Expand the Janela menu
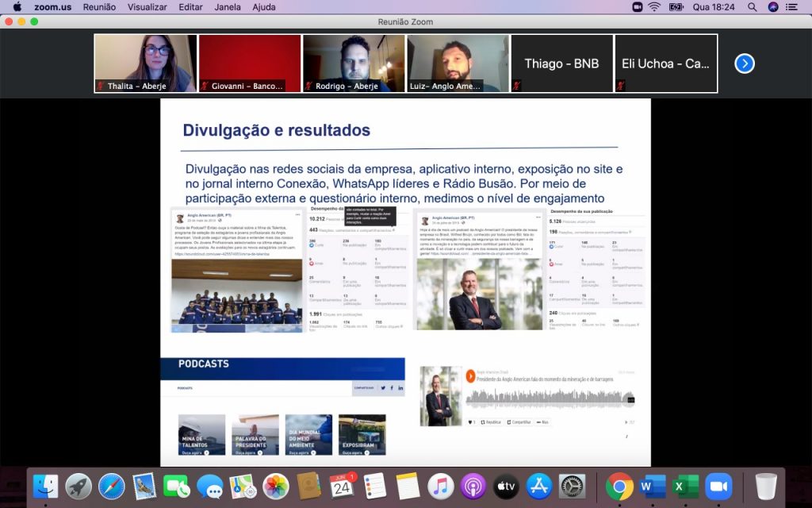Image resolution: width=812 pixels, height=508 pixels. click(x=228, y=7)
